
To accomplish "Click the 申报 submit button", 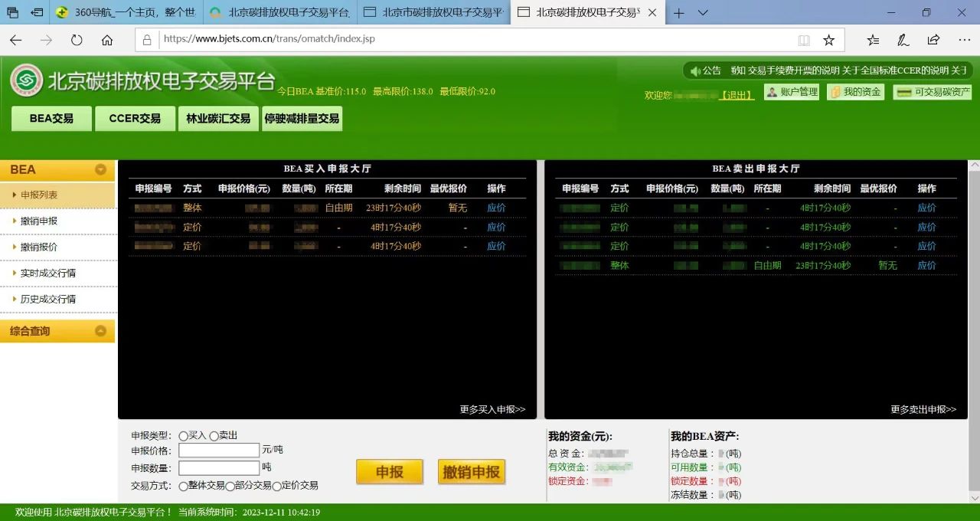I will (389, 472).
